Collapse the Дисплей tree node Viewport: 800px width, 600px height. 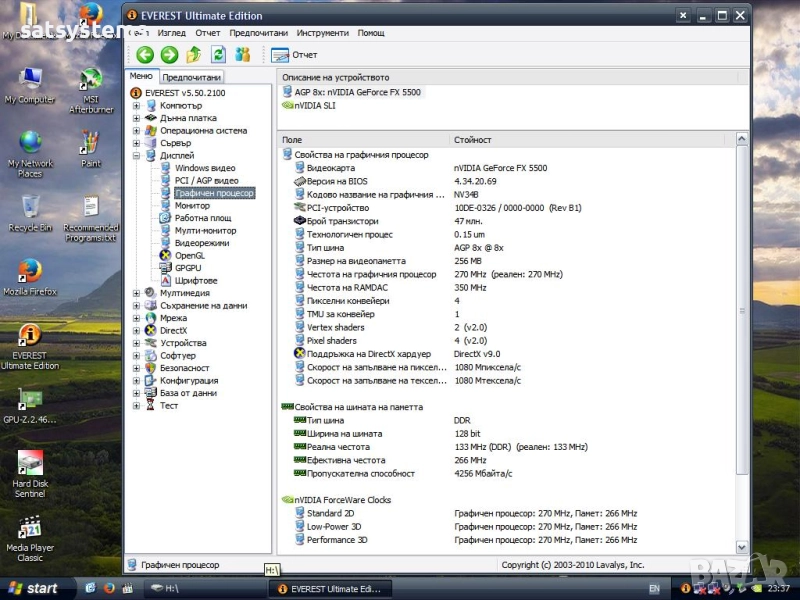click(136, 155)
